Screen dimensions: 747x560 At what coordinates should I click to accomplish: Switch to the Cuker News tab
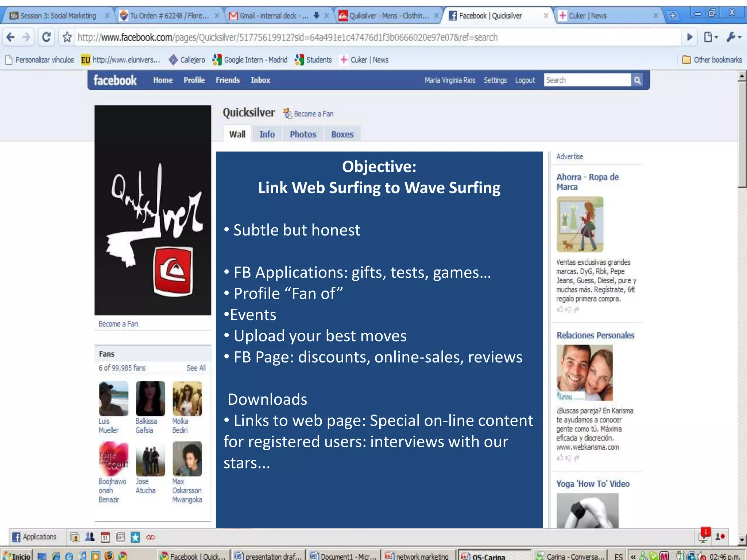point(608,16)
